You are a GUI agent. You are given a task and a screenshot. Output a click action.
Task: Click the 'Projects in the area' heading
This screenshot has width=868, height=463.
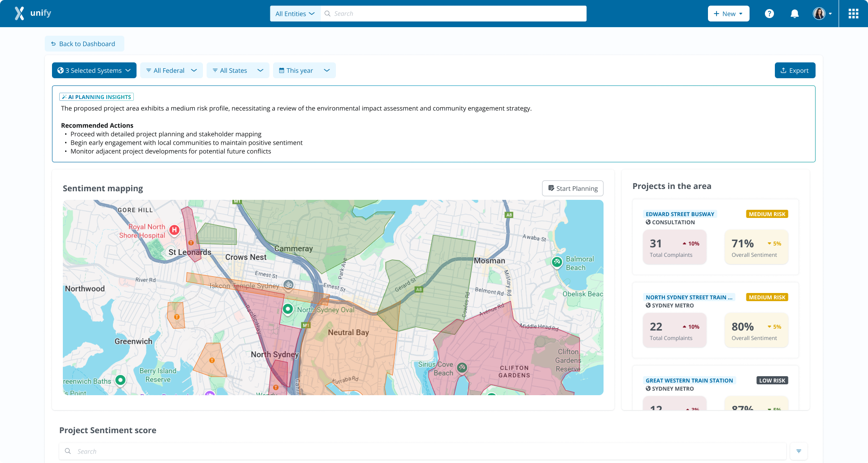pos(672,186)
